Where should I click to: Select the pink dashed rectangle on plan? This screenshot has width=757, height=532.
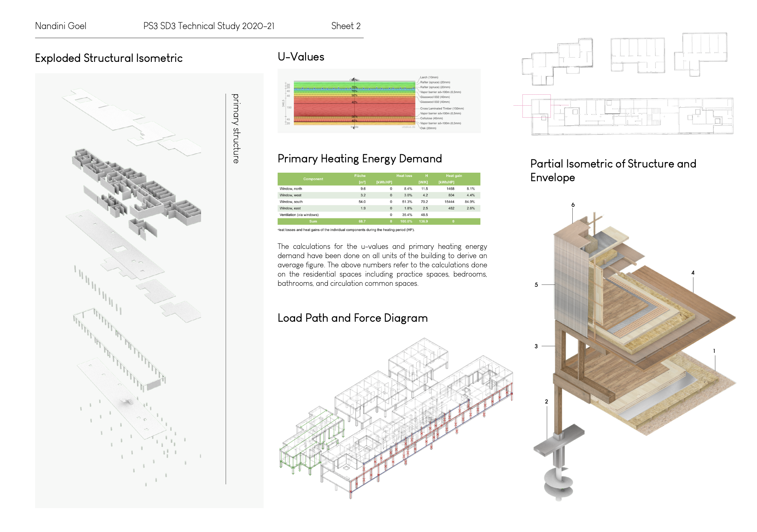[536, 106]
